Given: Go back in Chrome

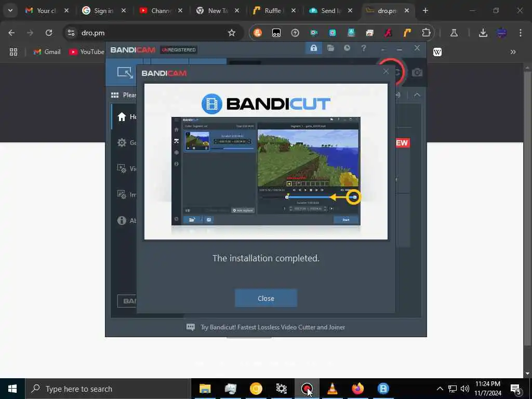Looking at the screenshot, I should [x=11, y=33].
